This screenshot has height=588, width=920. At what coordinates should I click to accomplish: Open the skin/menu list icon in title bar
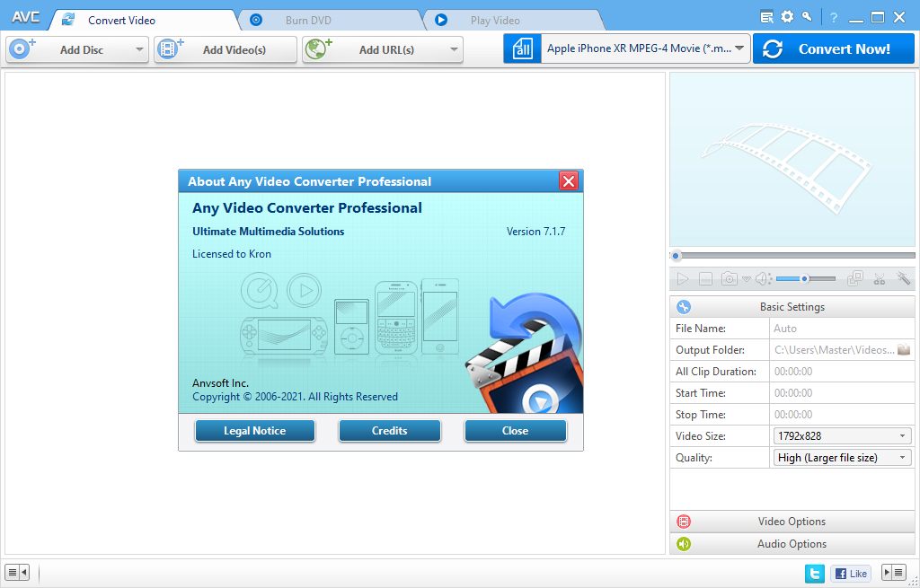pos(766,17)
